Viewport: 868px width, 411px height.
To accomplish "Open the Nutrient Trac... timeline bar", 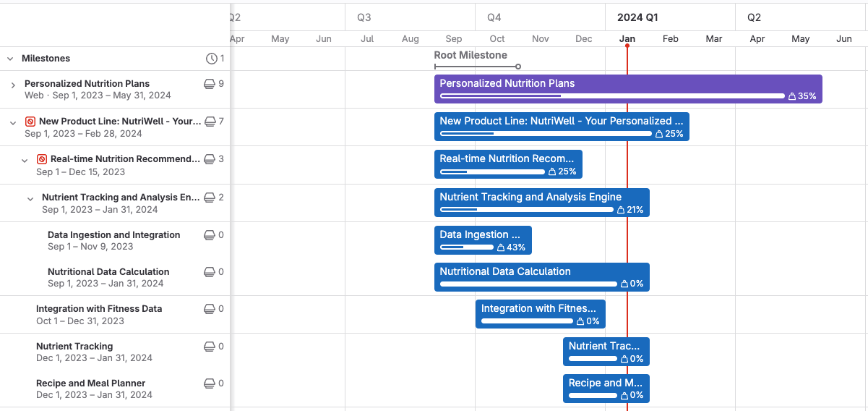I will (606, 352).
